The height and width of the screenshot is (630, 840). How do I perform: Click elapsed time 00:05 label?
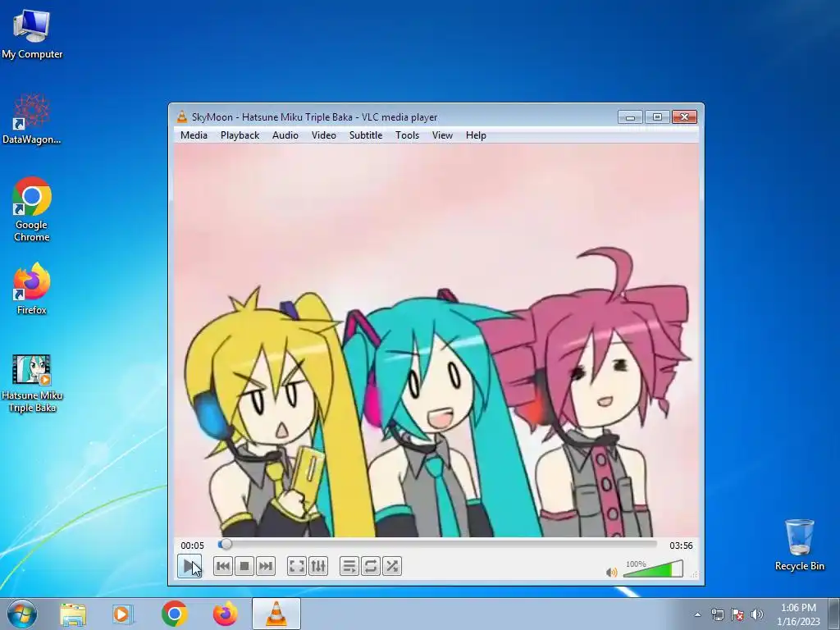coord(192,546)
